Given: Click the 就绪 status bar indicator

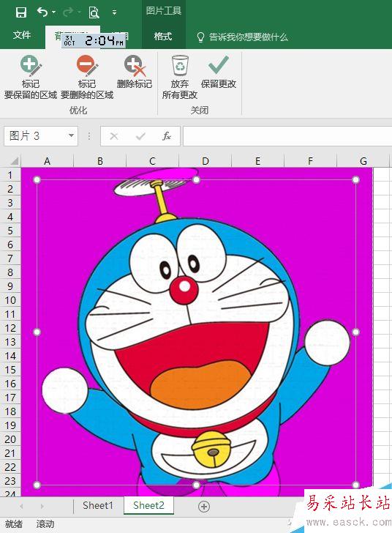Looking at the screenshot, I should [14, 524].
